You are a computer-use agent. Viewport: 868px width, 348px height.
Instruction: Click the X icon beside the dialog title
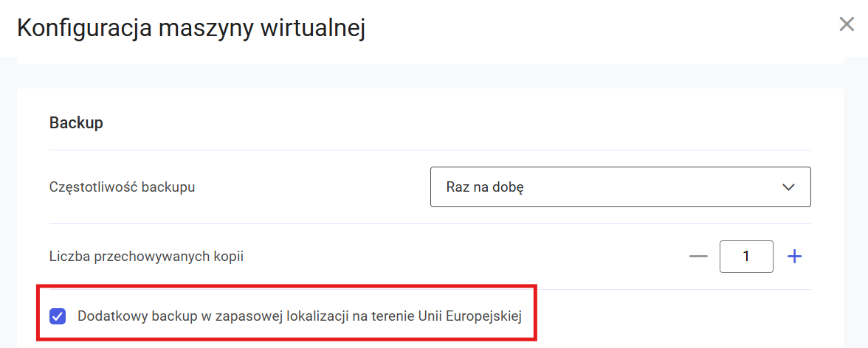pyautogui.click(x=847, y=24)
